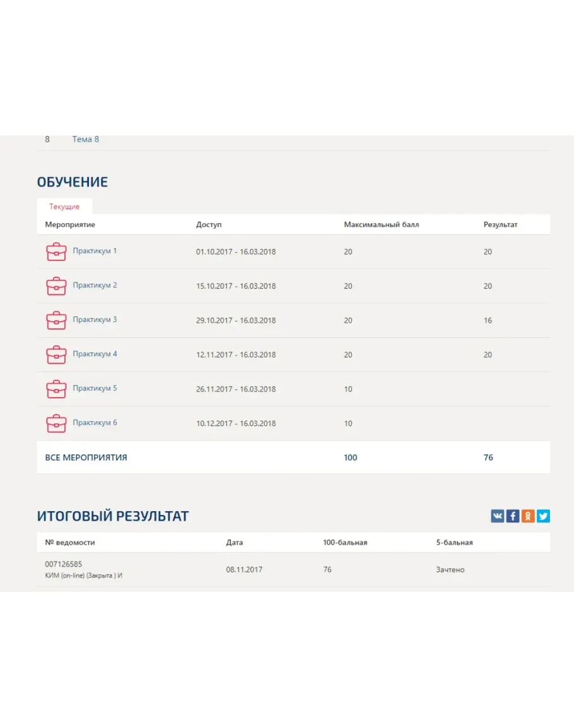Click the briefcase icon beside Практикум 5
The height and width of the screenshot is (728, 574).
[56, 389]
